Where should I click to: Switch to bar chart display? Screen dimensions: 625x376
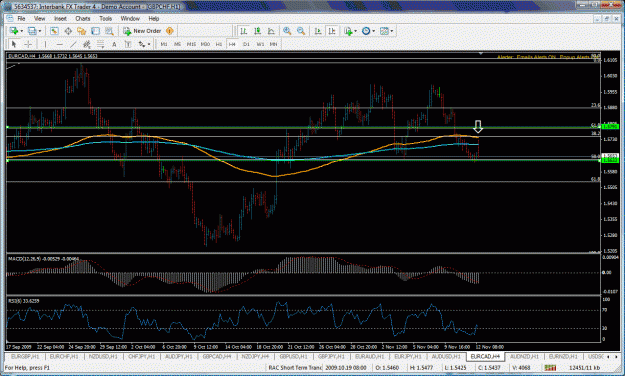[244, 31]
